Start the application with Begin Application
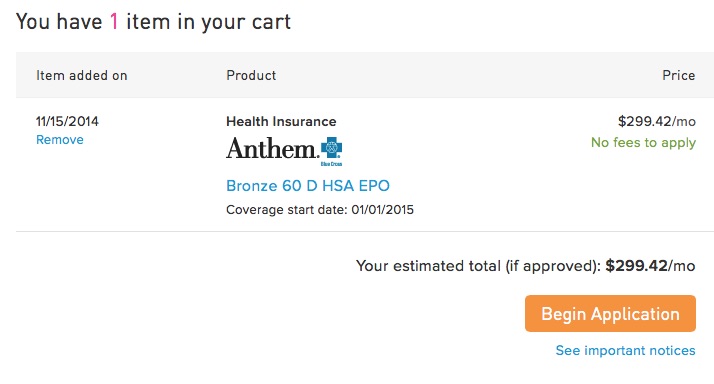714x384 pixels. [x=610, y=313]
